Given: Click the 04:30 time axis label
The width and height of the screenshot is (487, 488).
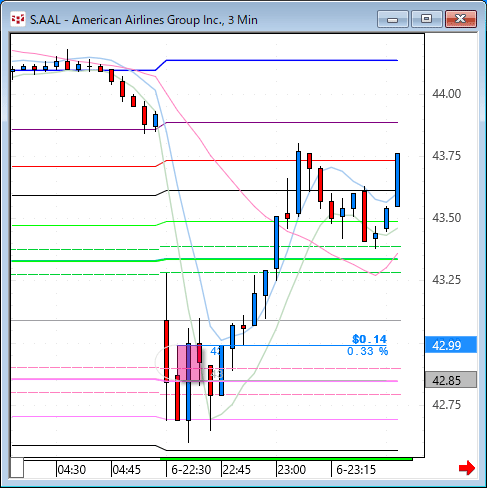Looking at the screenshot, I should (x=72, y=470).
